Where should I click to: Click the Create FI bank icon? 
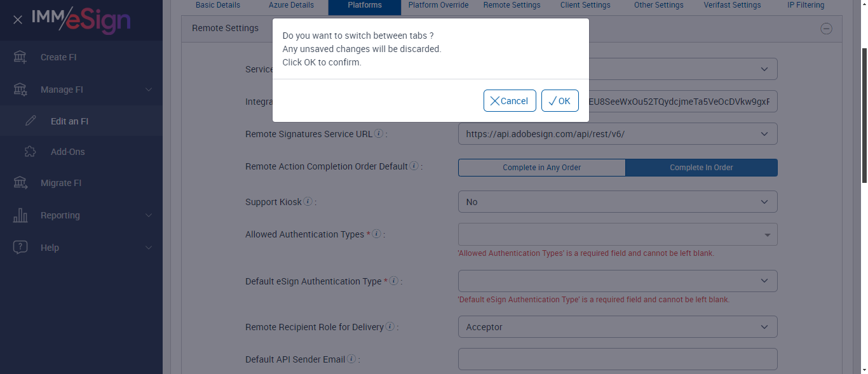click(20, 57)
